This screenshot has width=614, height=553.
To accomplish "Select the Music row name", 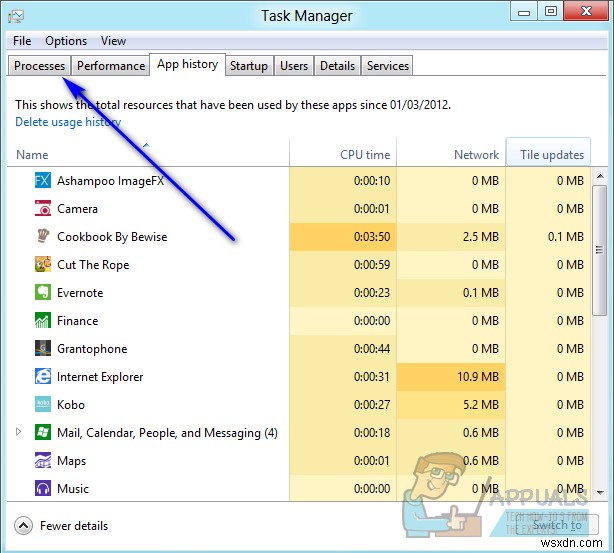I will pos(73,489).
